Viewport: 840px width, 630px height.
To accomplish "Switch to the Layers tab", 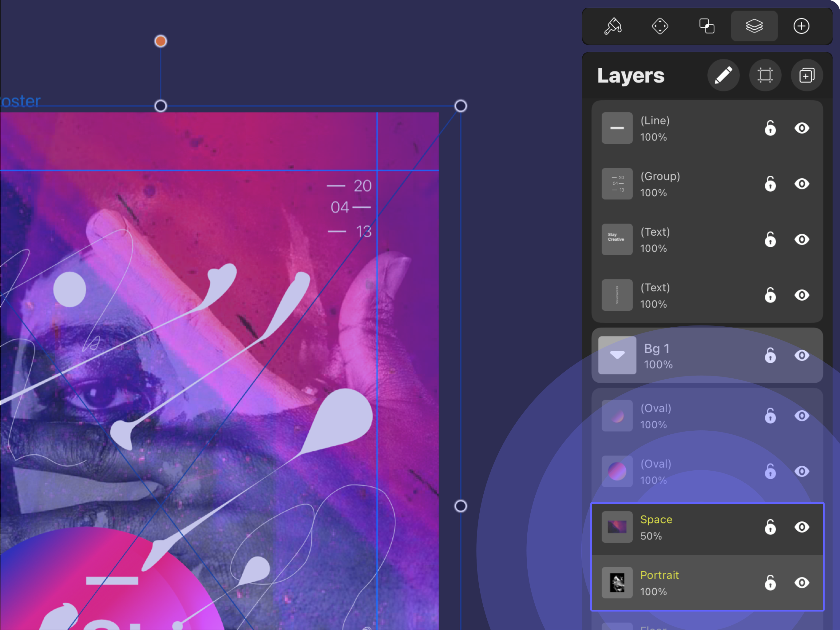I will pos(754,26).
